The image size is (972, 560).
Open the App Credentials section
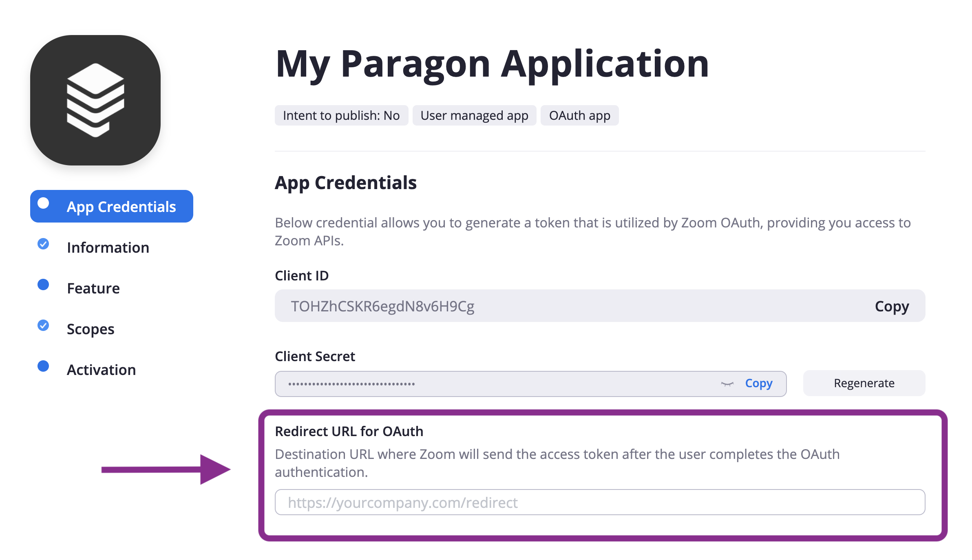point(112,206)
